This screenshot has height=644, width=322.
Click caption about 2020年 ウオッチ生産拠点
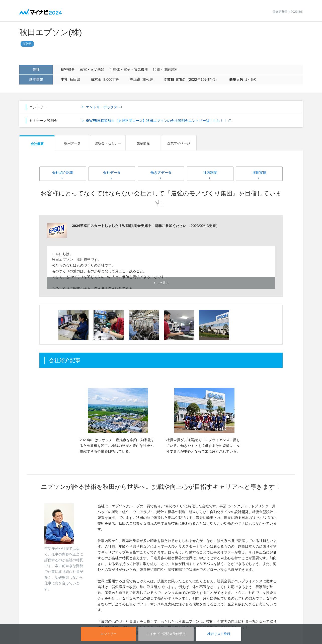tap(117, 446)
